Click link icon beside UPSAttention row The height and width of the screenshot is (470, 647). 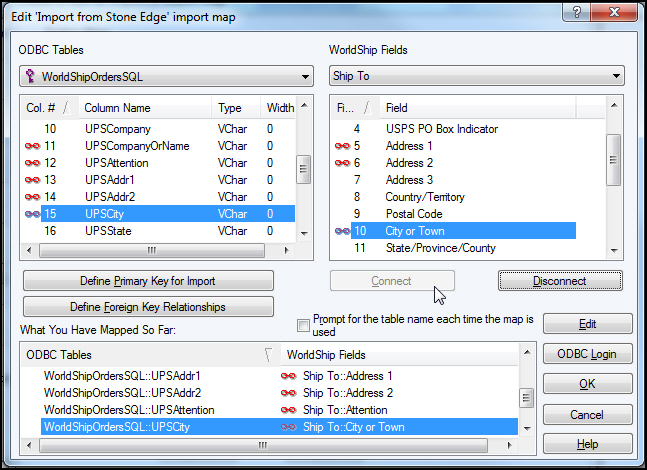[x=32, y=163]
